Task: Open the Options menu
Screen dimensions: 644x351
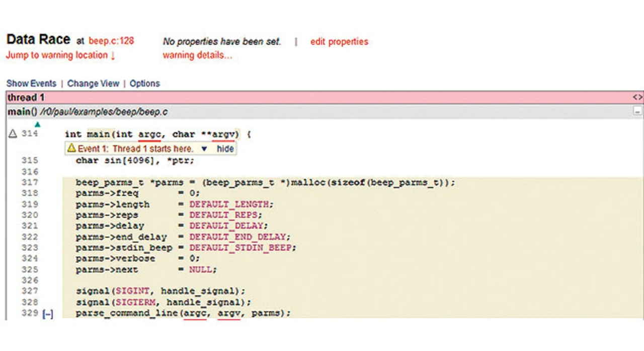Action: coord(144,84)
